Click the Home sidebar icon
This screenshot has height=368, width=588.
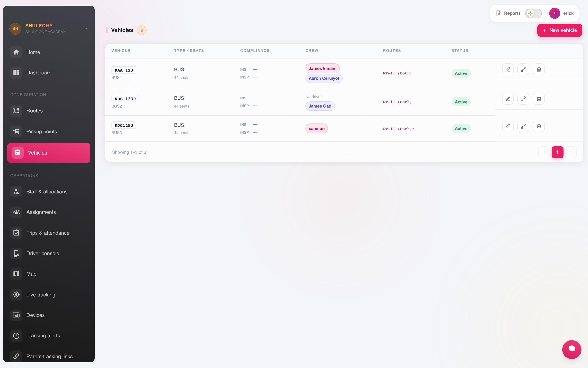point(16,52)
